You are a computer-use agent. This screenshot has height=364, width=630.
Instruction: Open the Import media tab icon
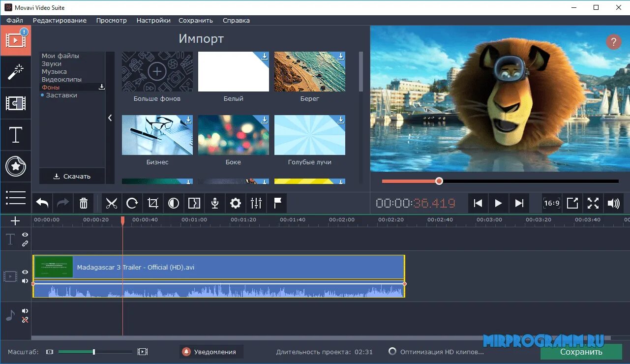click(16, 40)
